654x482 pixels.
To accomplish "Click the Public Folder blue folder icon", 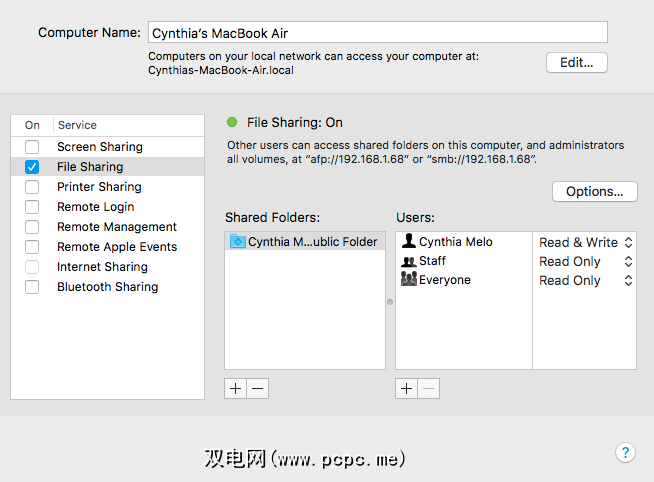I will (x=238, y=241).
